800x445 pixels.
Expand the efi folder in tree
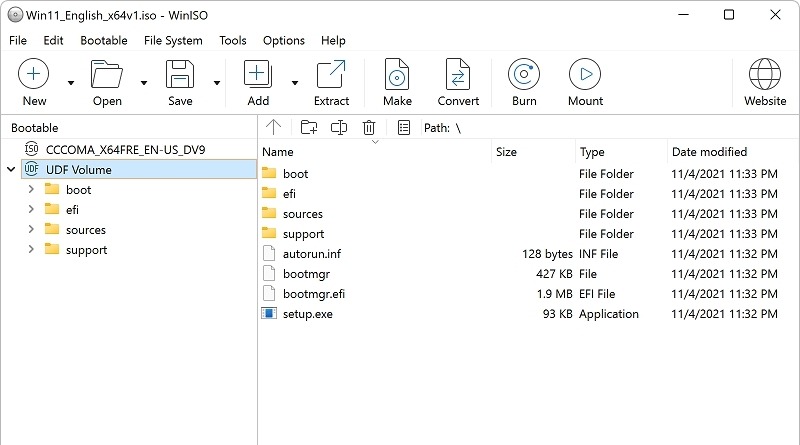(x=31, y=209)
